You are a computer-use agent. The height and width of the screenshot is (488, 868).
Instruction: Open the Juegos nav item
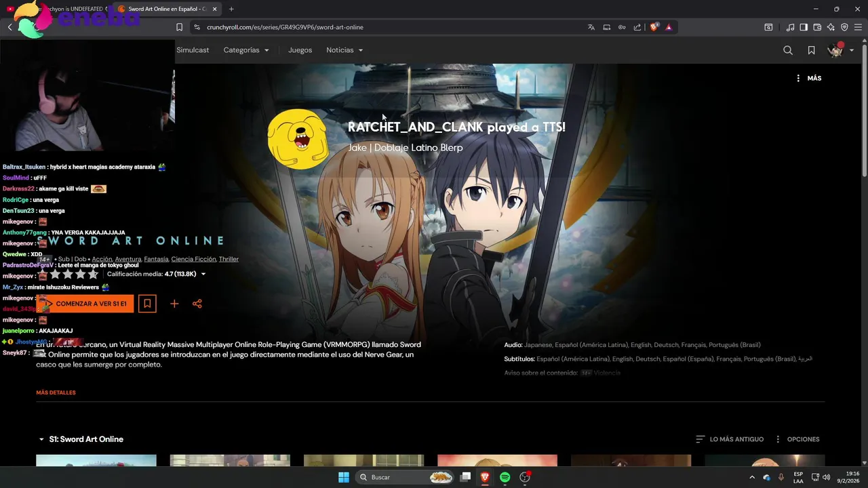point(300,50)
